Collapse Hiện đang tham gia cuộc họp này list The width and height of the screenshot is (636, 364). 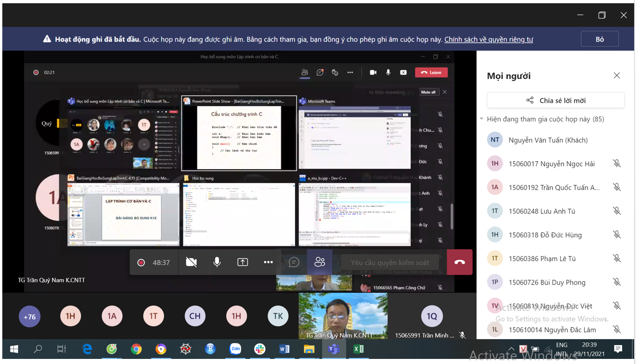[482, 119]
